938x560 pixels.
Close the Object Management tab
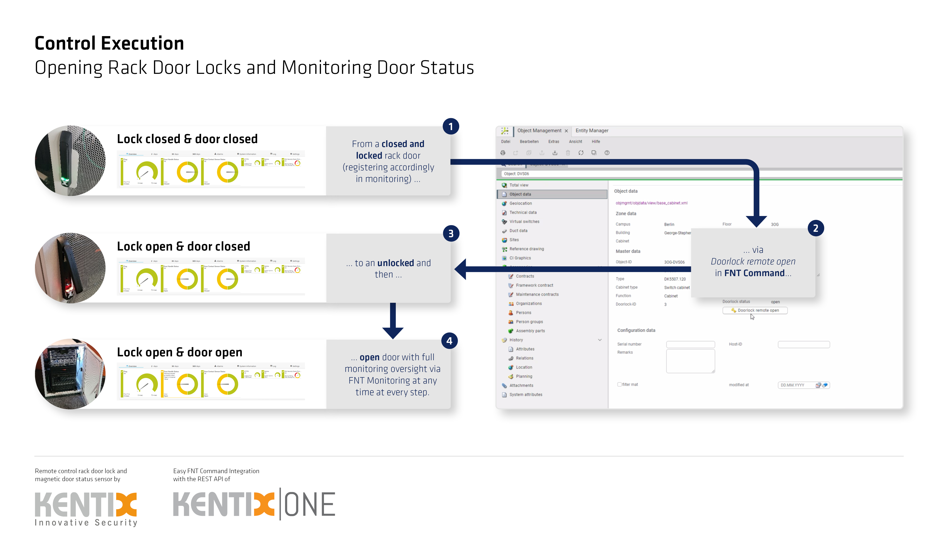(566, 131)
